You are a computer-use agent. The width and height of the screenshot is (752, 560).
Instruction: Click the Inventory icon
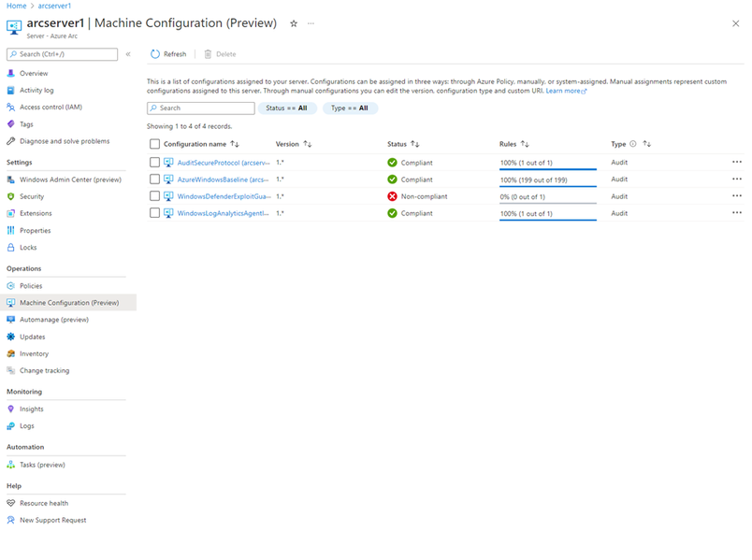[10, 353]
